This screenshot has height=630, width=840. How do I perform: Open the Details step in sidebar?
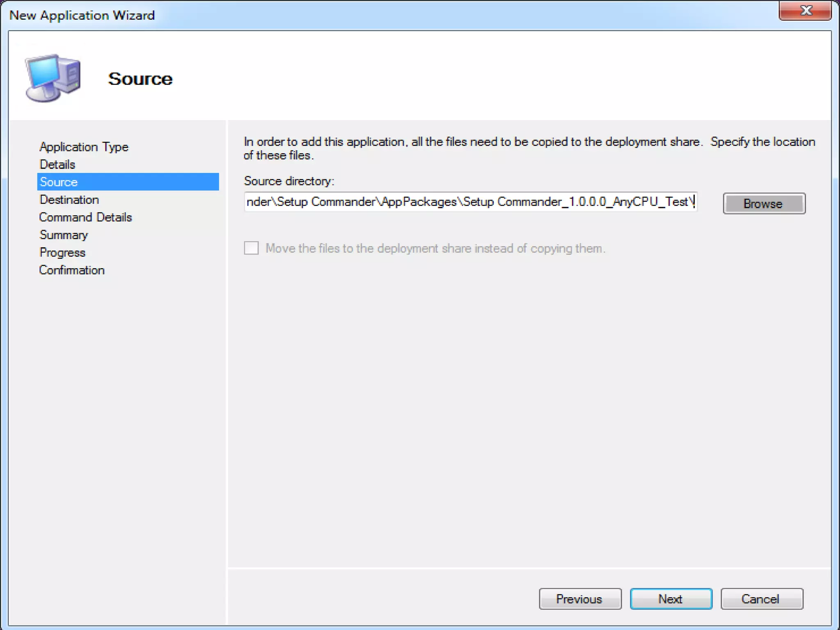(x=57, y=164)
